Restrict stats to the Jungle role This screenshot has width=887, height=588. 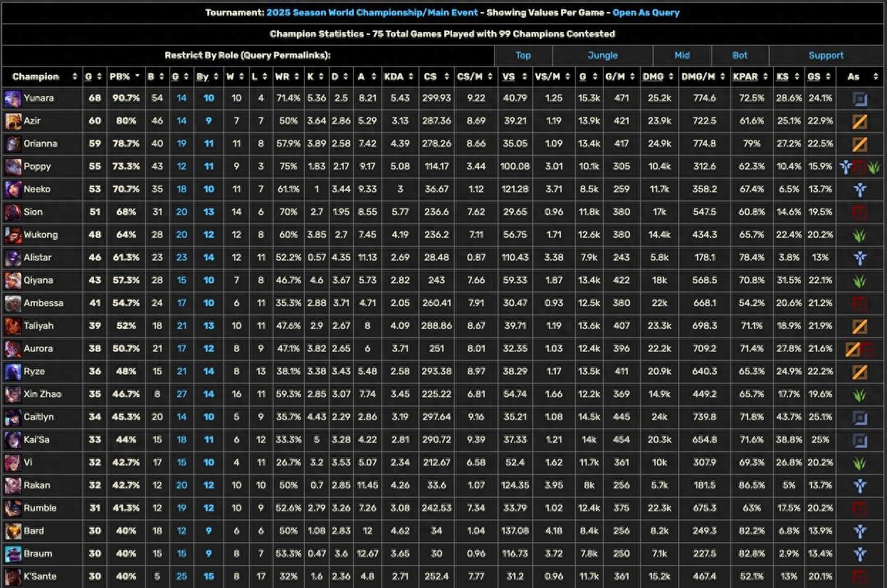click(x=602, y=56)
